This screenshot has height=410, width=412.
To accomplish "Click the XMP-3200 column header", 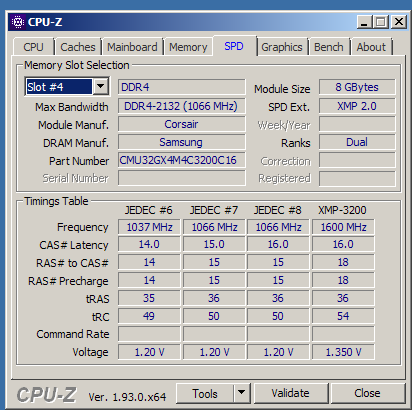I will coord(342,210).
